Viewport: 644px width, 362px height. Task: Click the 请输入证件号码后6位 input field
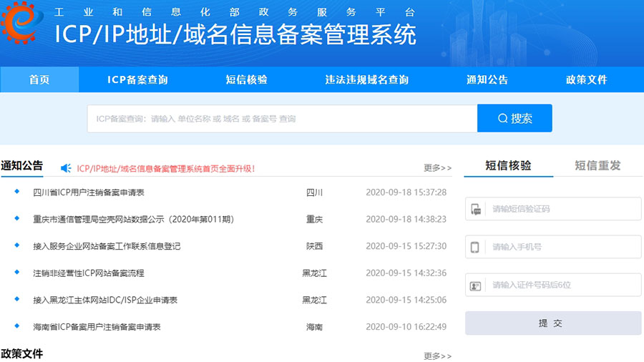553,285
